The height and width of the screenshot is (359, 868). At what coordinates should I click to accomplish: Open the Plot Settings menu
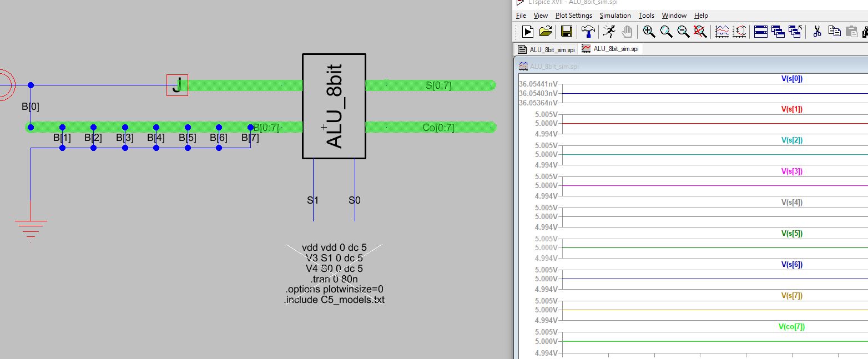pos(573,16)
